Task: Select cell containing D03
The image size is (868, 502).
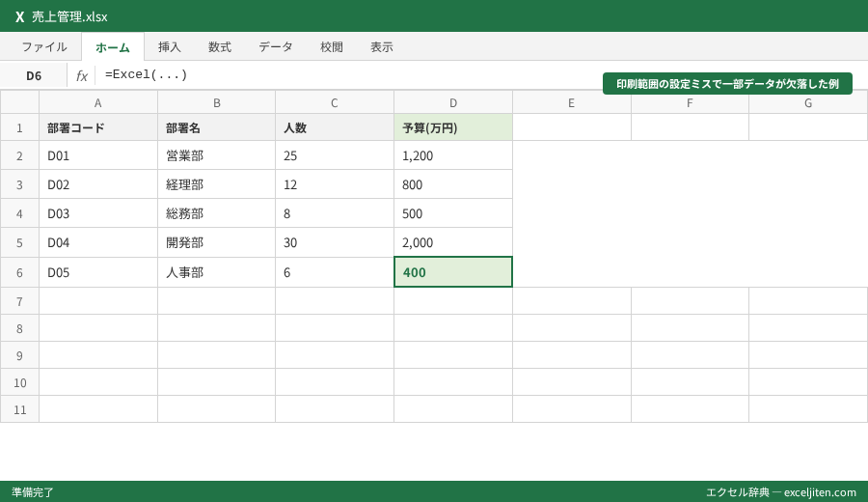Action: [x=98, y=213]
